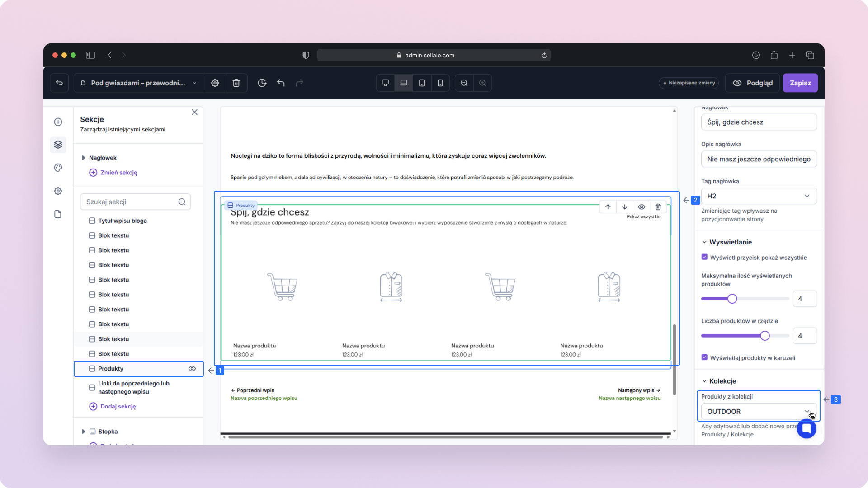
Task: Click the Zapisz save button
Action: pos(800,83)
